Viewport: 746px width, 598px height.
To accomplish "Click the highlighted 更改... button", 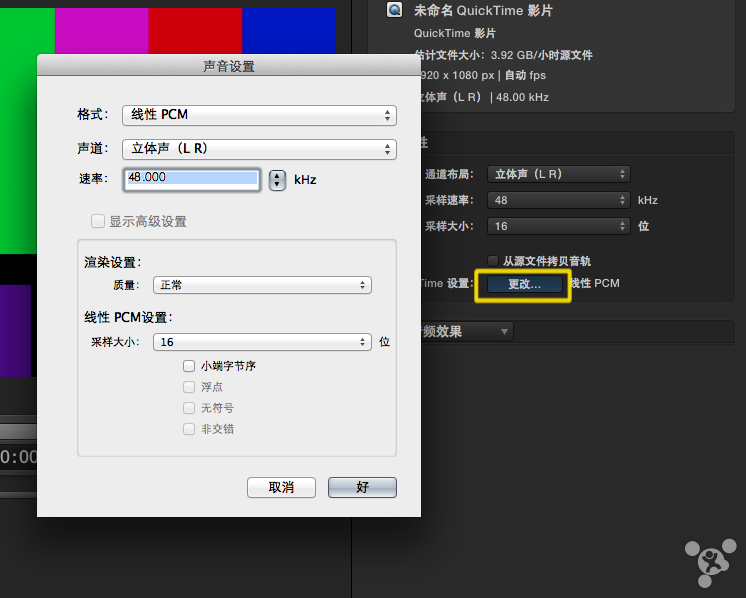I will (523, 284).
